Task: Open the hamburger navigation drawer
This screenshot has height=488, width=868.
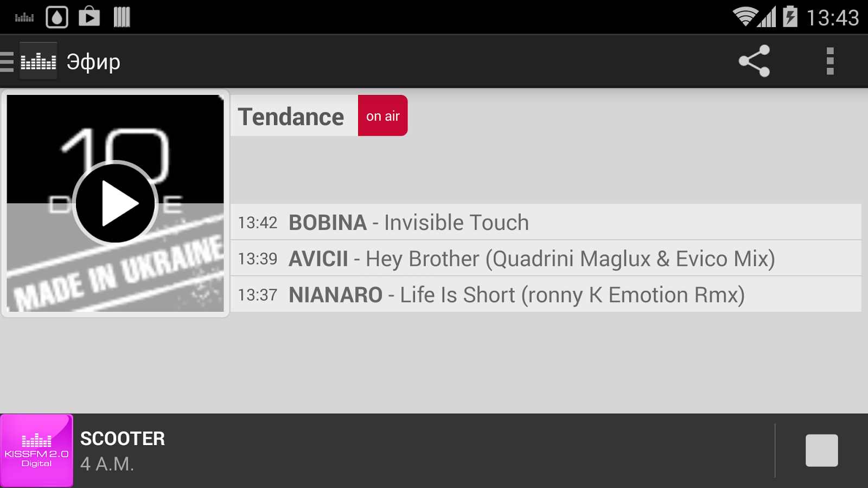Action: pos(7,62)
